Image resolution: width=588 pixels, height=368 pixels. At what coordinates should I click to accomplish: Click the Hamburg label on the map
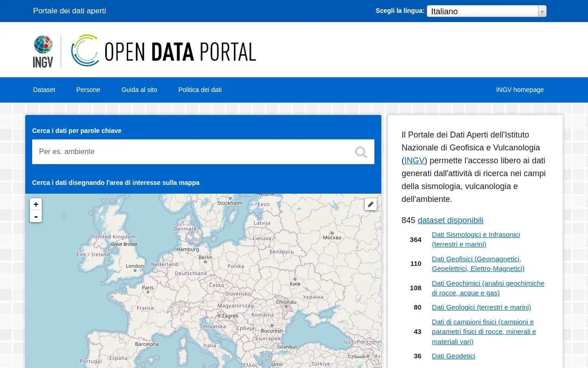188,250
